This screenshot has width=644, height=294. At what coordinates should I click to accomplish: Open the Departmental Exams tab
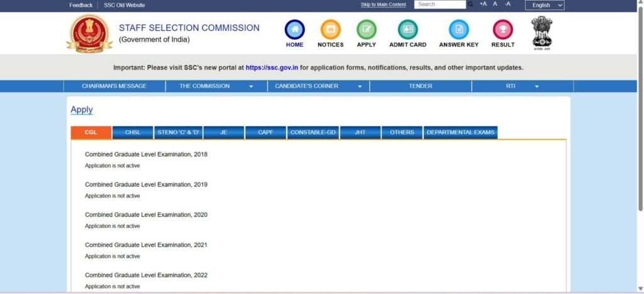tap(460, 133)
